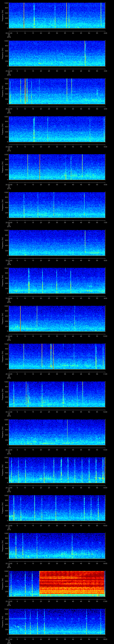The image size is (114, 644).
Task: Click the "2:00" end time label
Action: point(105,33)
